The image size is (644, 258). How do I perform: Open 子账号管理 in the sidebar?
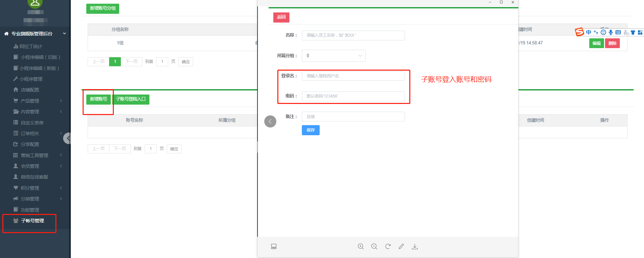(x=32, y=221)
